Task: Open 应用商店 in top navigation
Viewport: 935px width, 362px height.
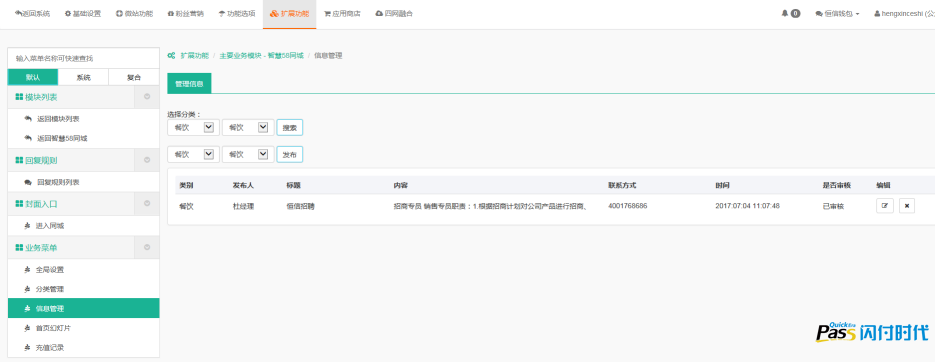Action: pos(342,13)
